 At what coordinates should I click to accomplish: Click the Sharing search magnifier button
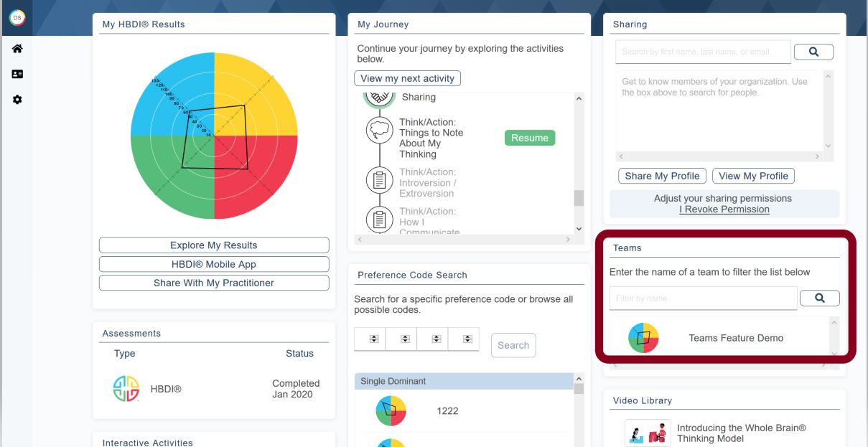click(815, 52)
